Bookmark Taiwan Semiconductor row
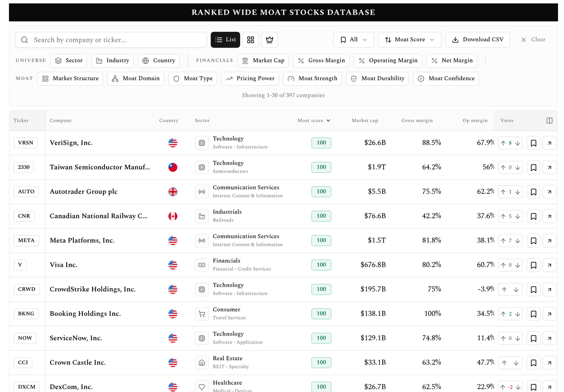The image size is (564, 392). [x=533, y=167]
